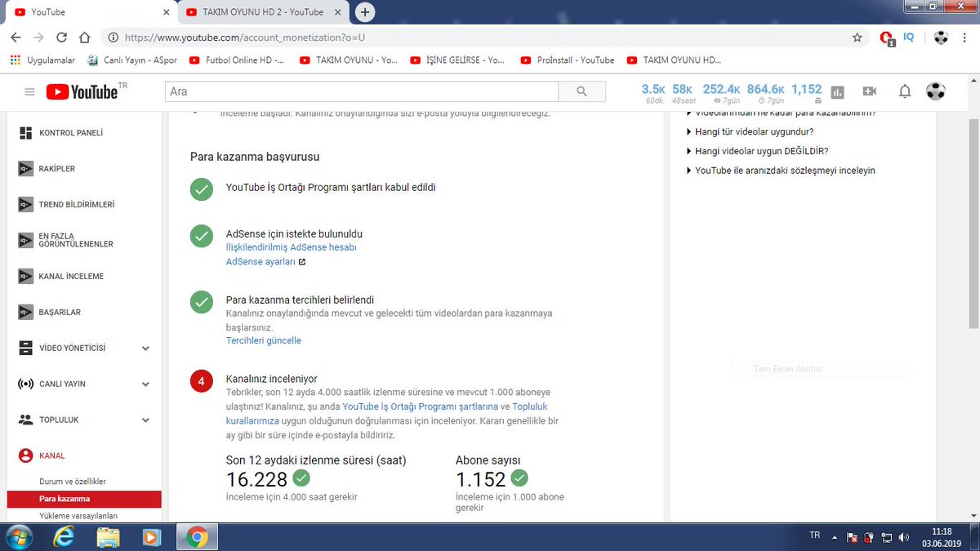The height and width of the screenshot is (551, 980).
Task: Click Tercihleri güncelle link
Action: 263,340
